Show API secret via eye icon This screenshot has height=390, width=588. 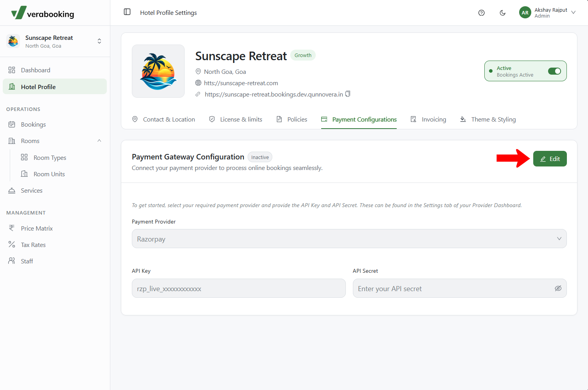558,288
